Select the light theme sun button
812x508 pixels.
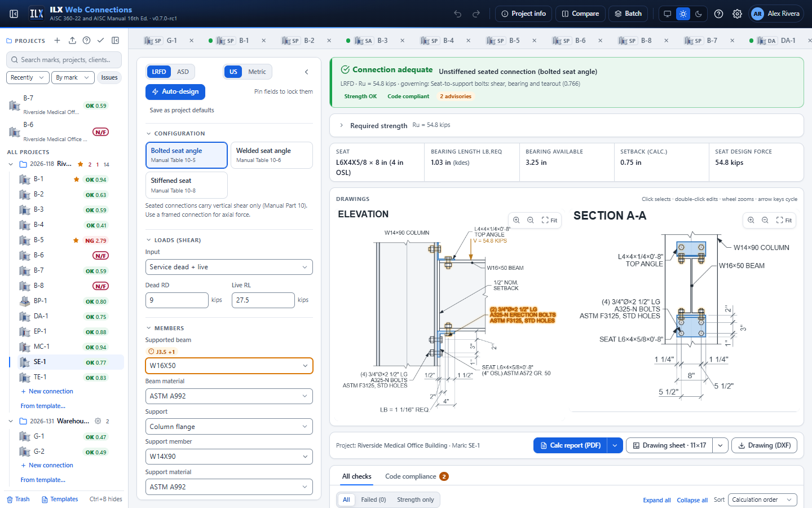683,14
